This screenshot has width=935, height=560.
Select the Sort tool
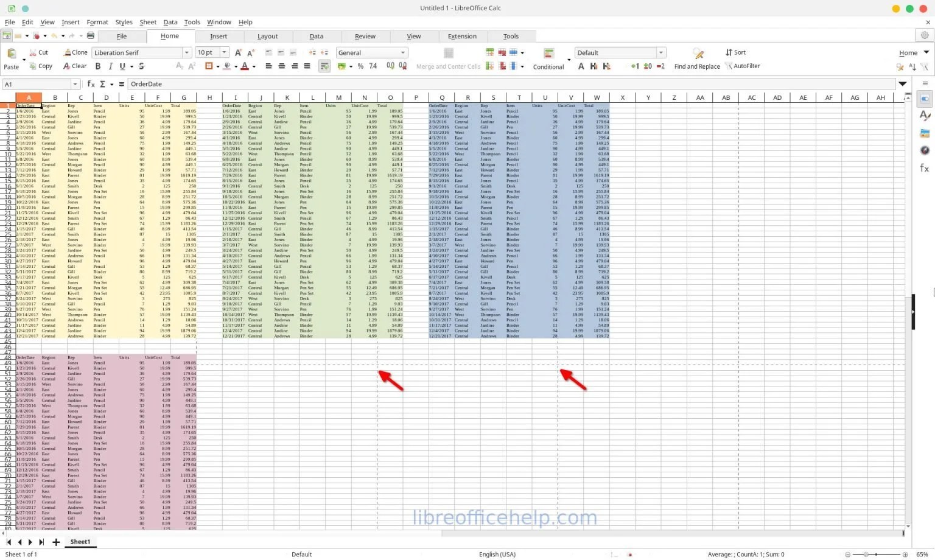(x=736, y=52)
